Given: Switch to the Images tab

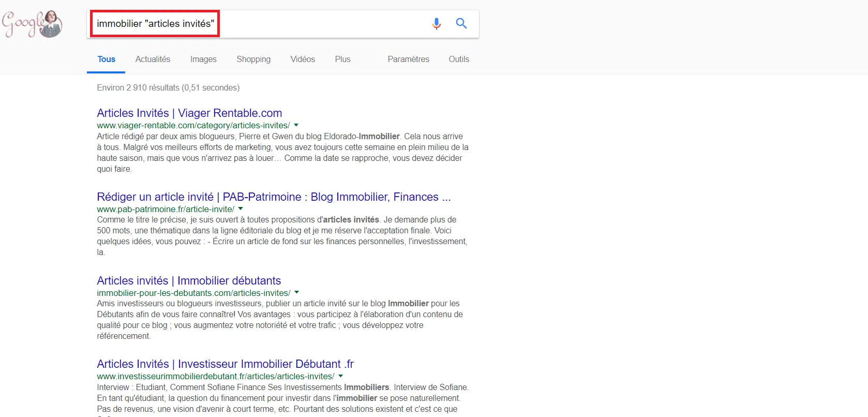Looking at the screenshot, I should click(203, 59).
